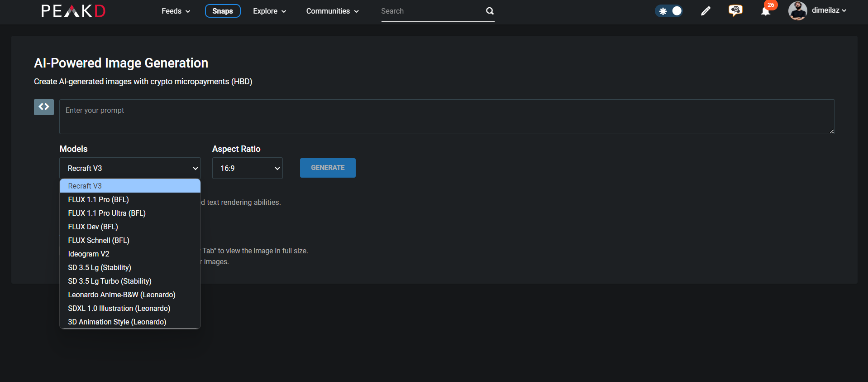Pick FLUX Schnell (BFL) from the list
The width and height of the screenshot is (868, 382).
coord(130,240)
